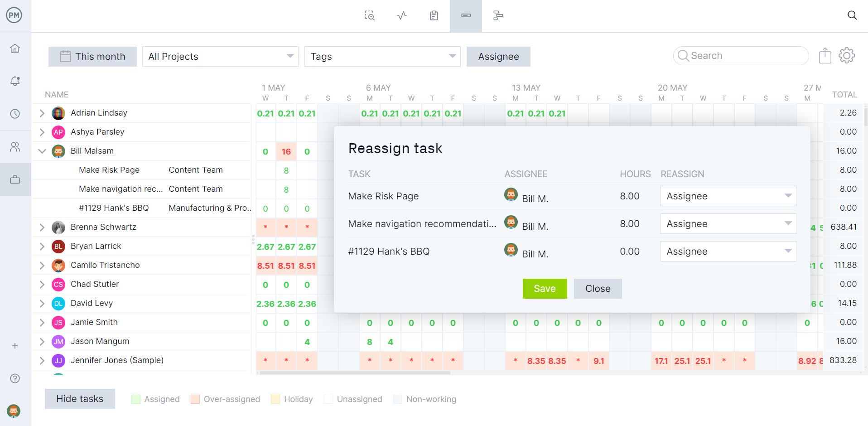This screenshot has height=426, width=868.
Task: Open the team people sidebar icon
Action: point(15,147)
